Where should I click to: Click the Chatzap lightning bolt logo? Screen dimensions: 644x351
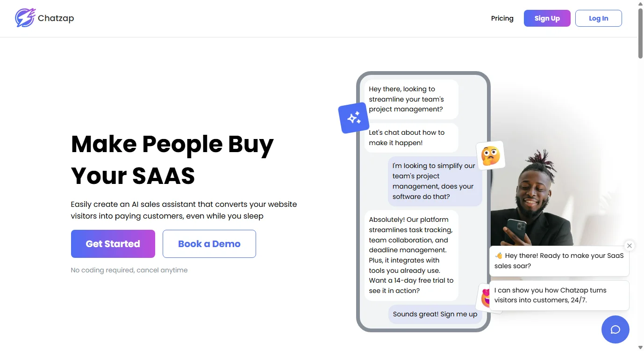25,18
